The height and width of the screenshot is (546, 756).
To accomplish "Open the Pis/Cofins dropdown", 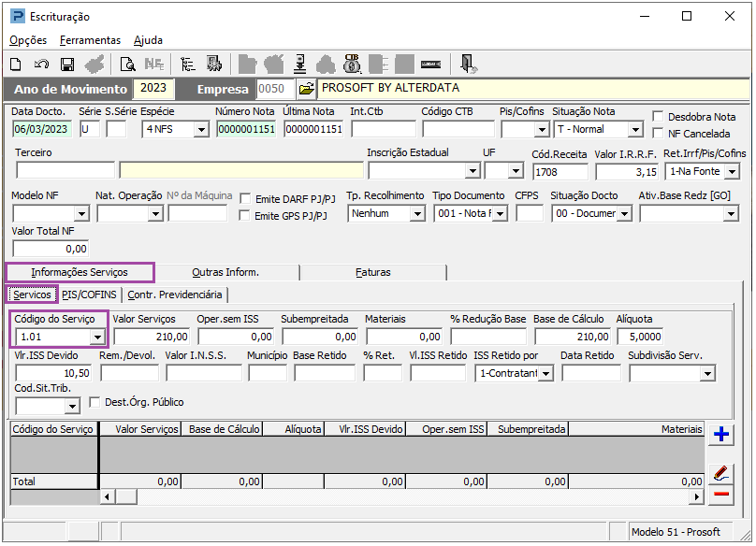I will [542, 130].
